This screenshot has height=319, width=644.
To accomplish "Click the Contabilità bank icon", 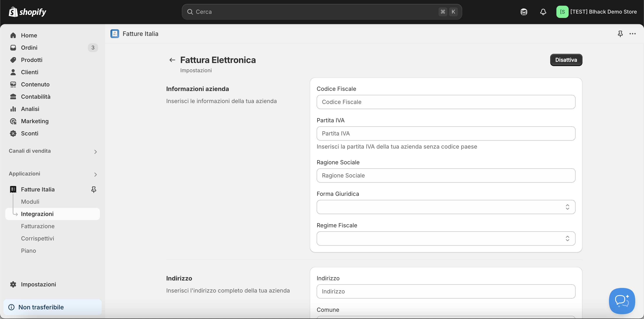I will [x=13, y=96].
